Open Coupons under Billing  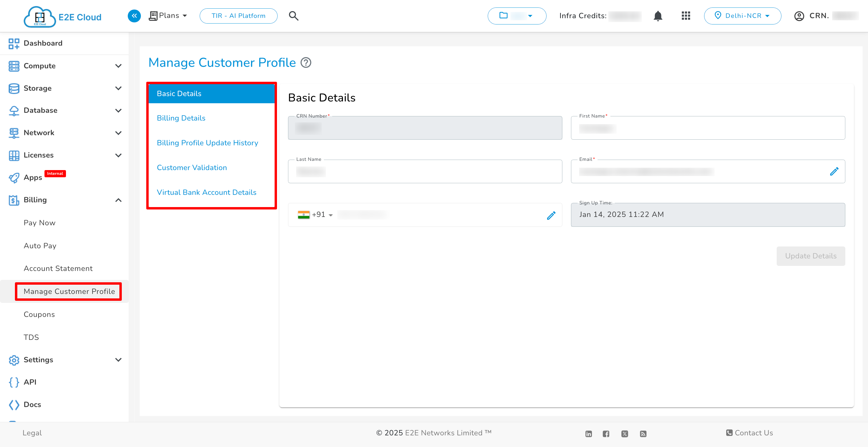click(x=39, y=314)
